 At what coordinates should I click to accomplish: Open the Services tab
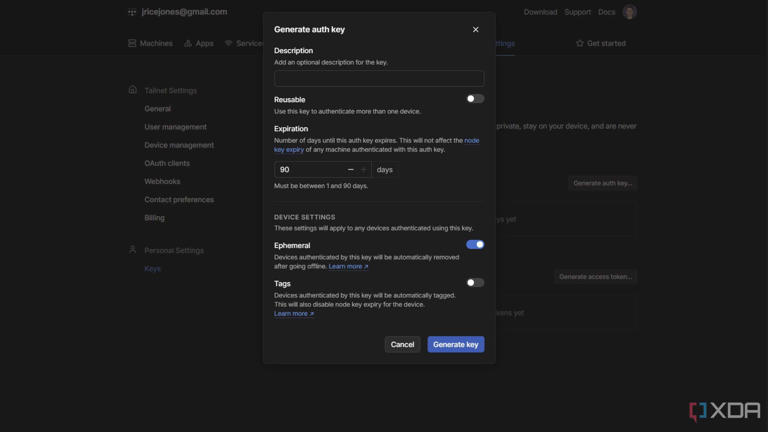coord(244,44)
